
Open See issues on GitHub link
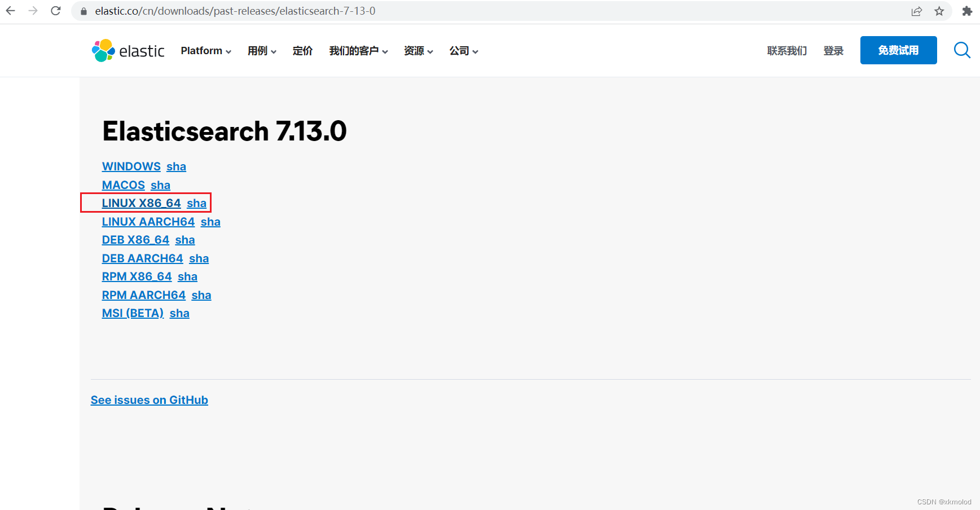coord(150,400)
